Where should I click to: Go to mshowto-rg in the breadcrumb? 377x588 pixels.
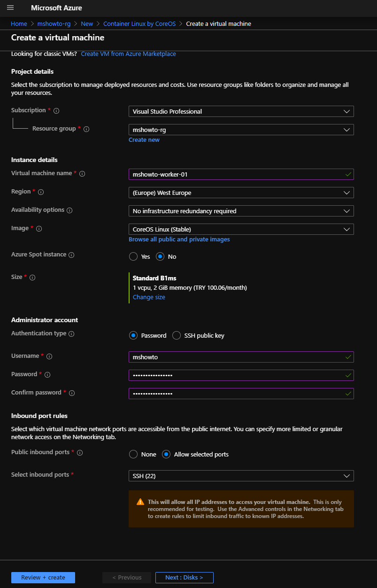(x=54, y=23)
